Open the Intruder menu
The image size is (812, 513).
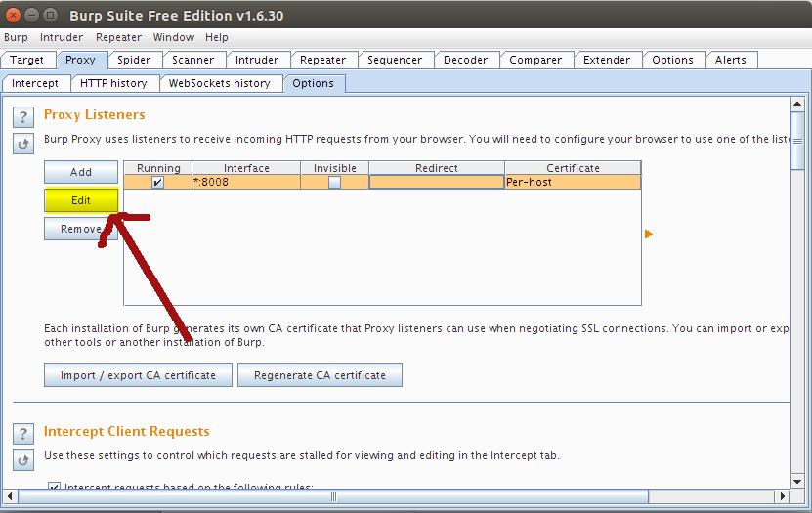[62, 37]
